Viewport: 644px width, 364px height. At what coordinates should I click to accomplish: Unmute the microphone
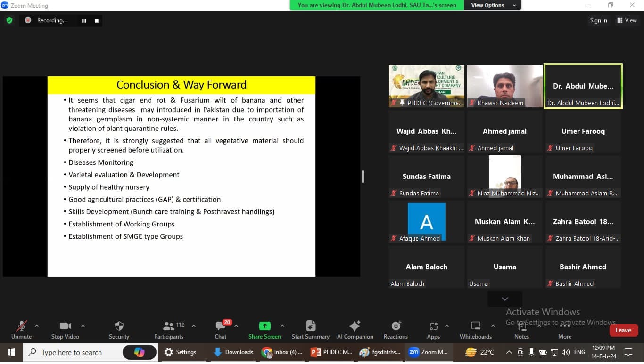tap(21, 326)
